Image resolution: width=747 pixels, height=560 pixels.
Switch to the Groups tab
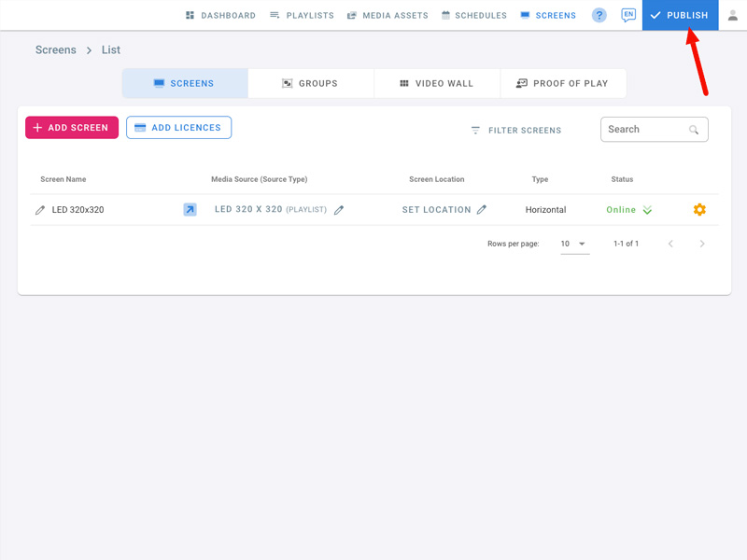310,83
